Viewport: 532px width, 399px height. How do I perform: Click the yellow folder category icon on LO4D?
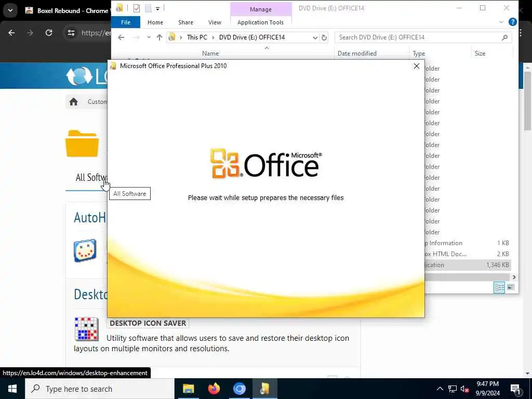click(x=82, y=143)
